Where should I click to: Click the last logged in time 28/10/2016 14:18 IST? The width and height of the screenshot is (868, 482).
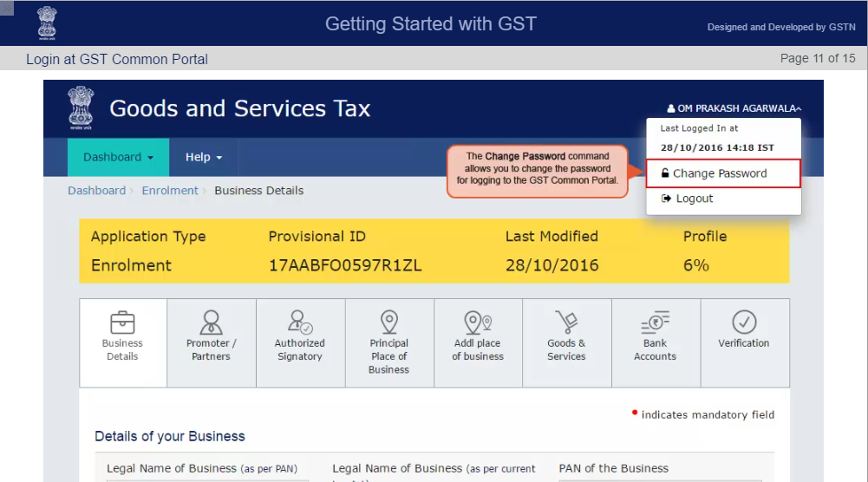[x=717, y=147]
